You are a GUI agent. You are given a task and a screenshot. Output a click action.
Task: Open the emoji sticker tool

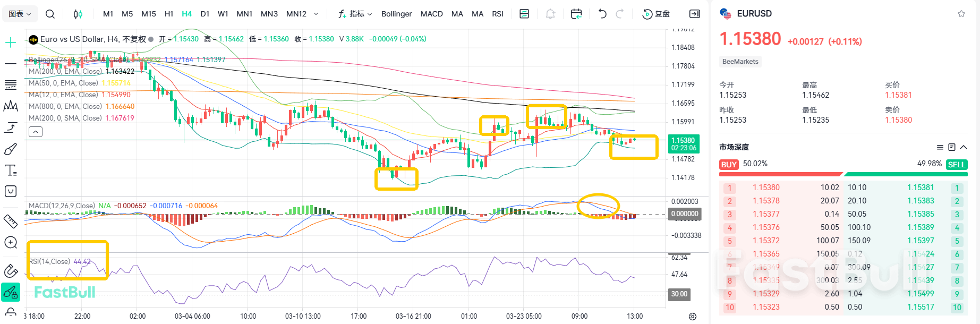click(11, 191)
